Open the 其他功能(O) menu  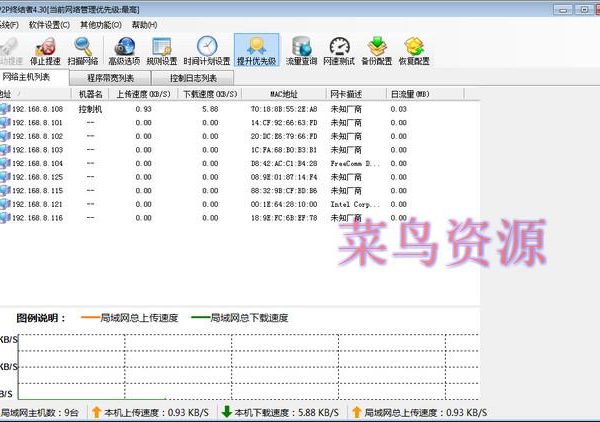click(103, 24)
